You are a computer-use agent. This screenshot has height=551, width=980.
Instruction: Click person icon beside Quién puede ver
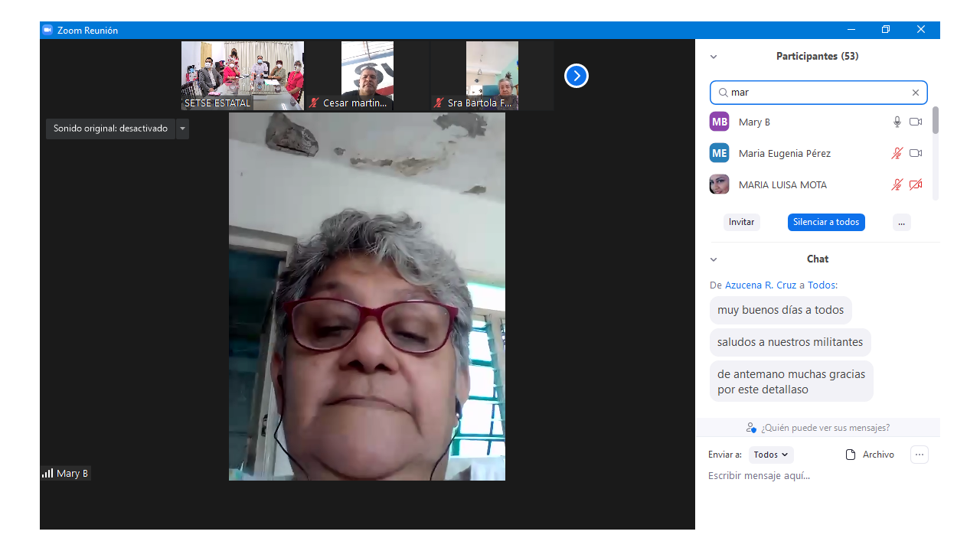(x=751, y=428)
